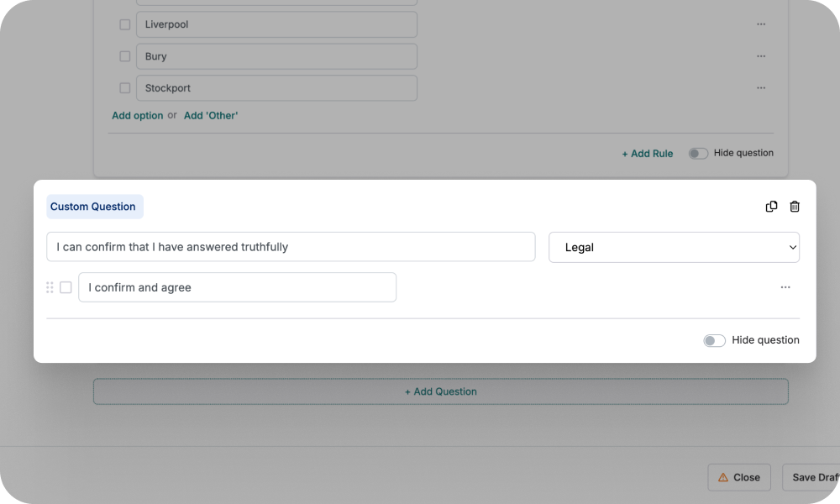The height and width of the screenshot is (504, 840).
Task: Click the + Add Question button
Action: 440,391
